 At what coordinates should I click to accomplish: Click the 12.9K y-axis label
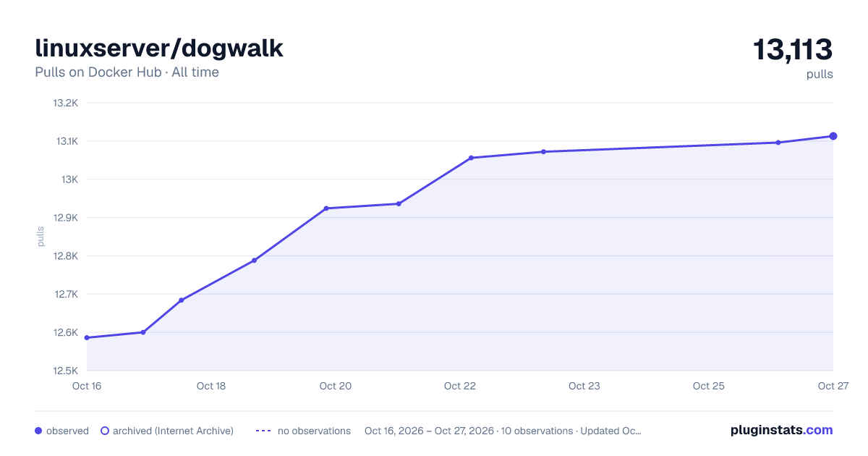point(65,218)
